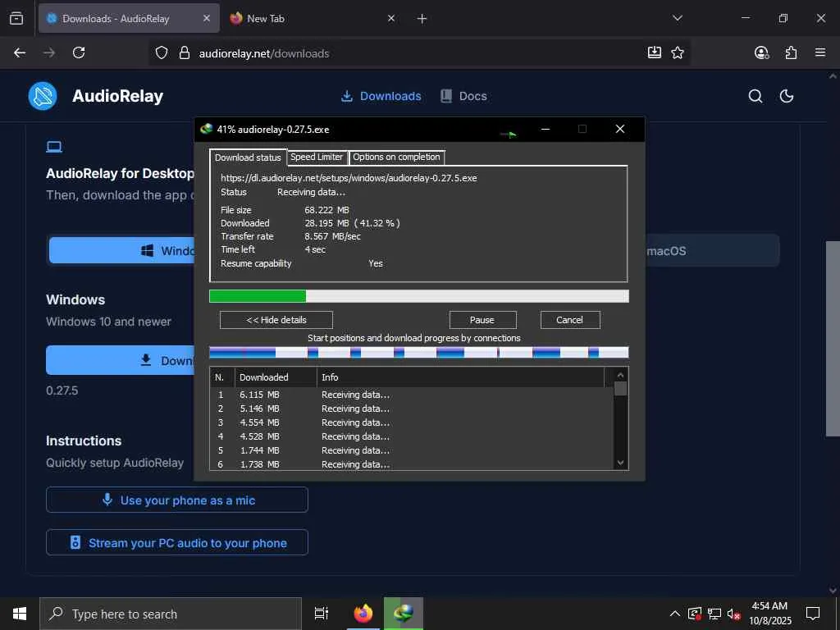This screenshot has width=840, height=630.
Task: Open notification center icon
Action: [813, 614]
